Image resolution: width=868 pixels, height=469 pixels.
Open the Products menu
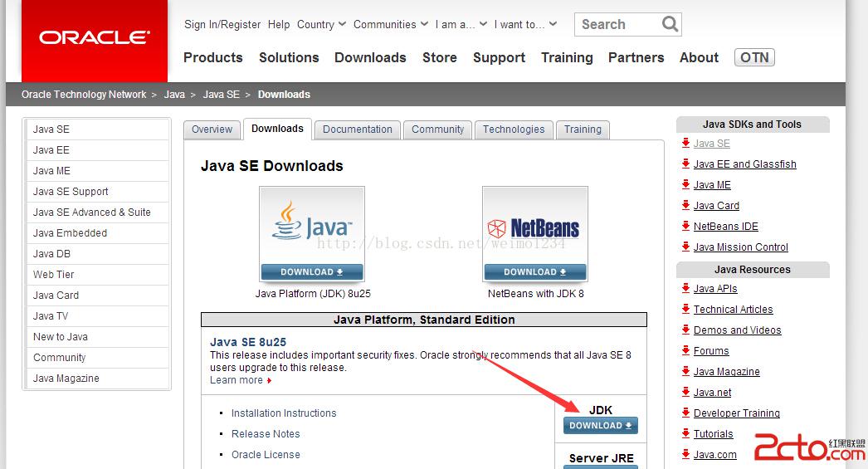213,57
